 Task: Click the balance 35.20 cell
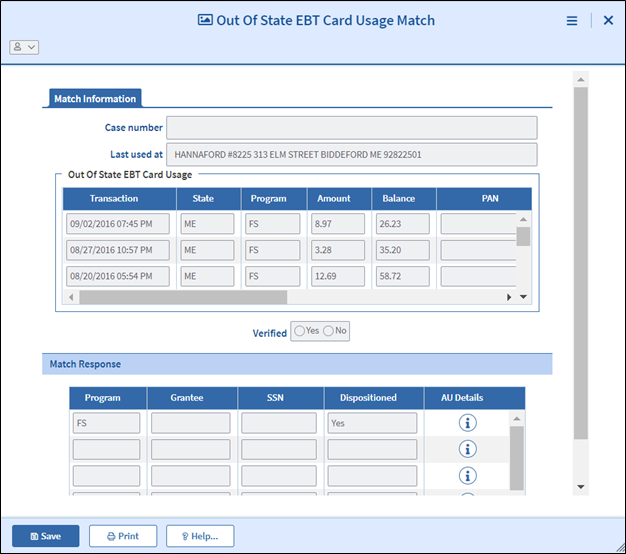[x=402, y=250]
